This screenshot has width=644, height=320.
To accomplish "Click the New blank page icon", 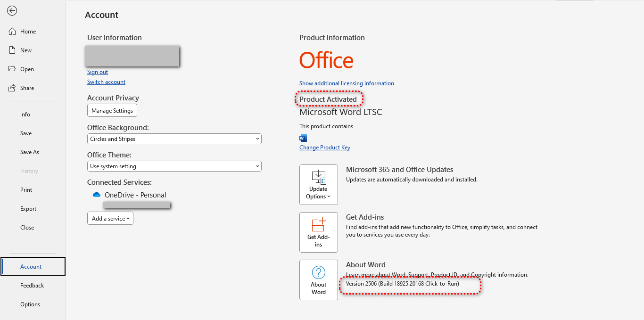I will pyautogui.click(x=12, y=50).
